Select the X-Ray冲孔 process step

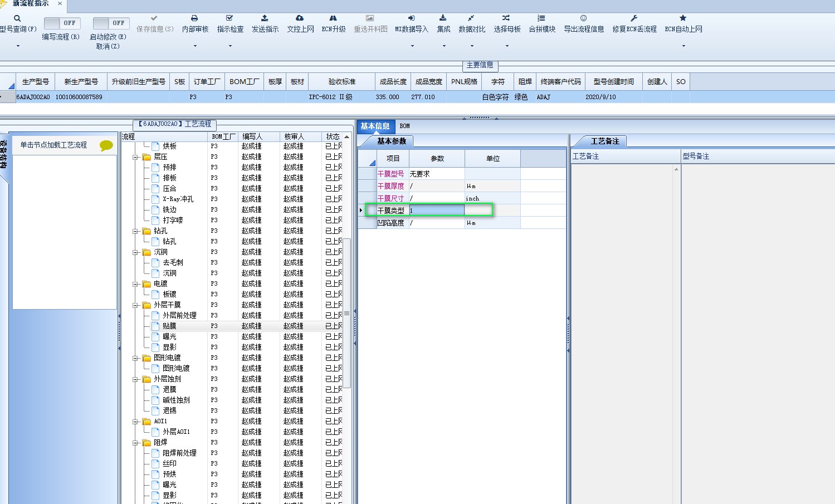tap(178, 199)
